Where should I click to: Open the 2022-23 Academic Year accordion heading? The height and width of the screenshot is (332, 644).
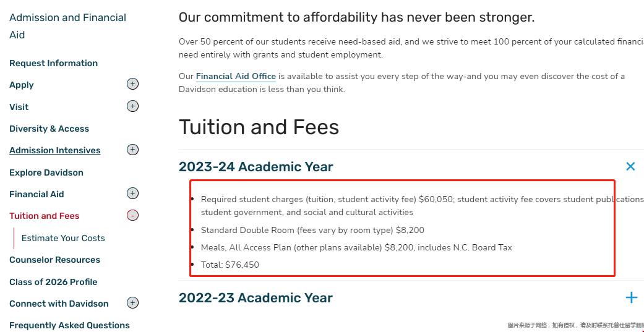pos(255,298)
